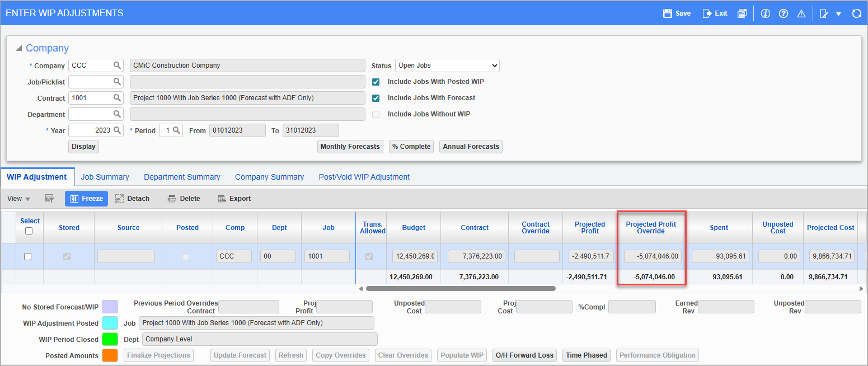
Task: Click the % Complete button
Action: (x=411, y=147)
